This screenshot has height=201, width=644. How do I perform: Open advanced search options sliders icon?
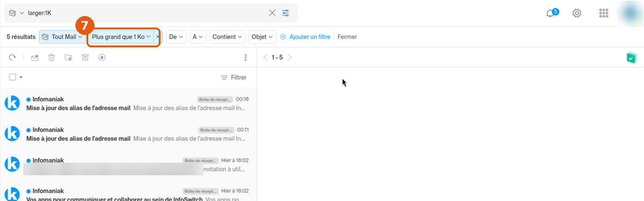tap(286, 13)
